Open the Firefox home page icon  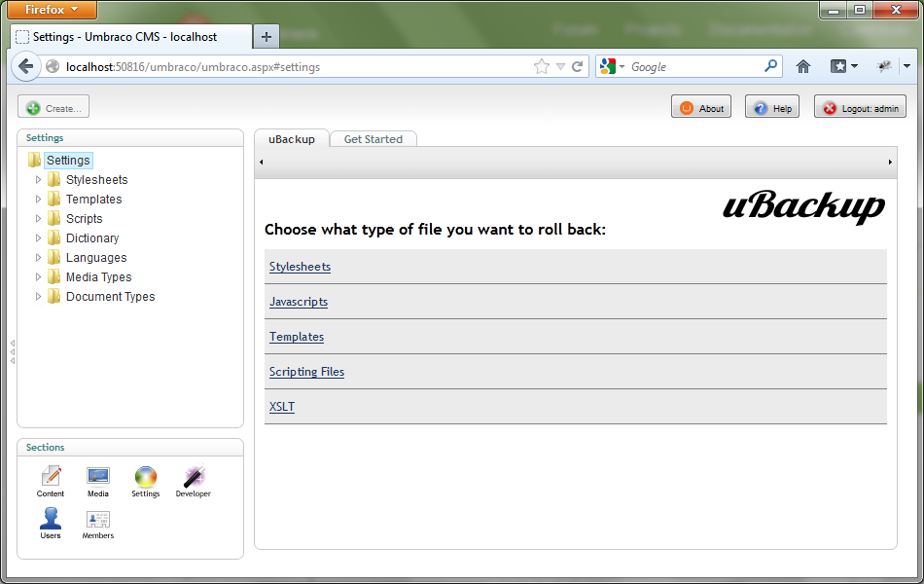(803, 66)
